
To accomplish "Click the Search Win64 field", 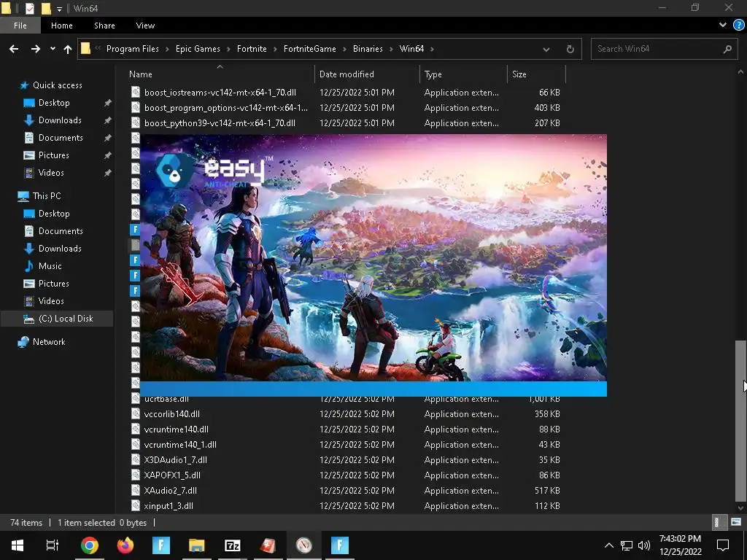I will tap(664, 49).
